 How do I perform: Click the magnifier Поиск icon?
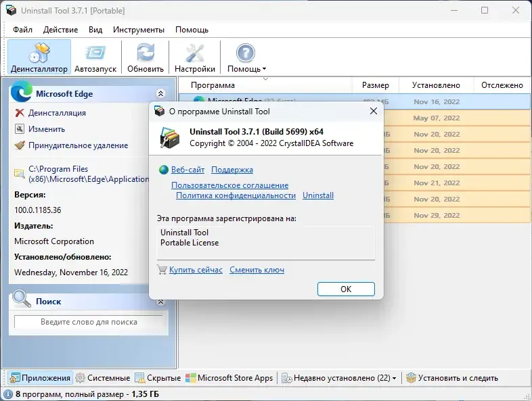point(22,299)
